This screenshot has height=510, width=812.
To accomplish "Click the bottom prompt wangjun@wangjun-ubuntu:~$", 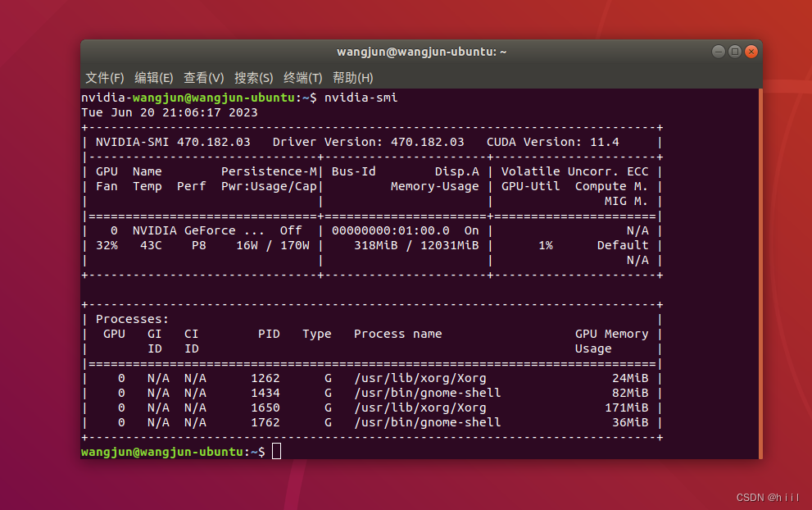I will pos(173,452).
